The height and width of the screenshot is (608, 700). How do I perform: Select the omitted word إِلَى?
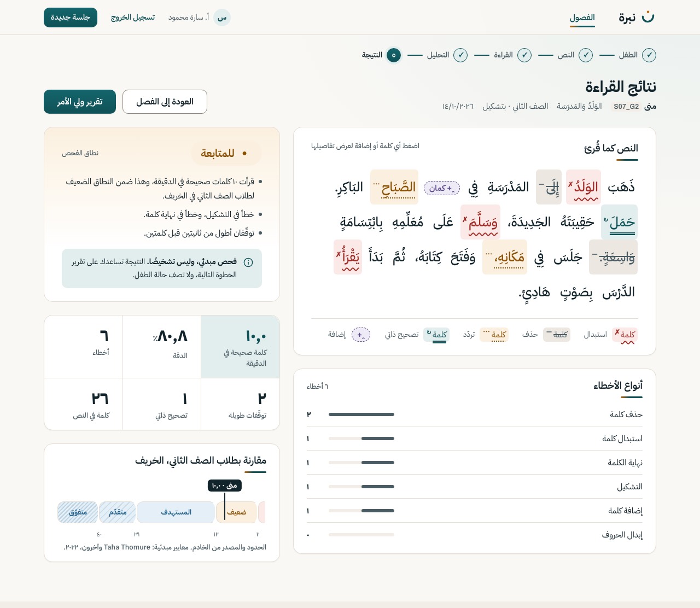click(549, 187)
